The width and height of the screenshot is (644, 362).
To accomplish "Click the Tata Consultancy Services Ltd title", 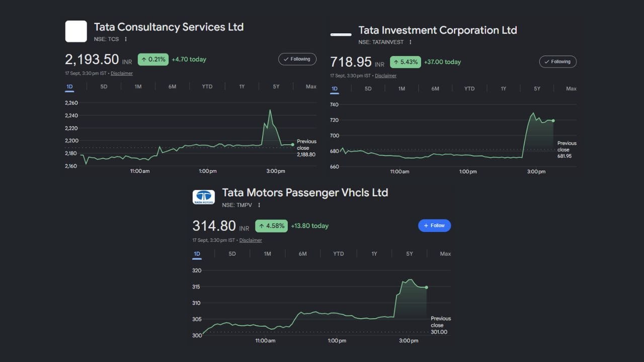I will point(169,27).
